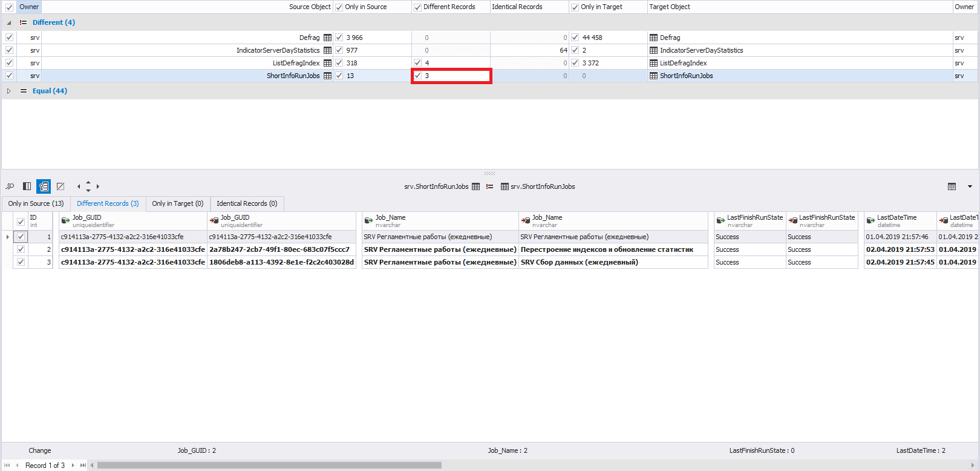Toggle the highlighted record view mode icon
The image size is (980, 471).
[44, 186]
